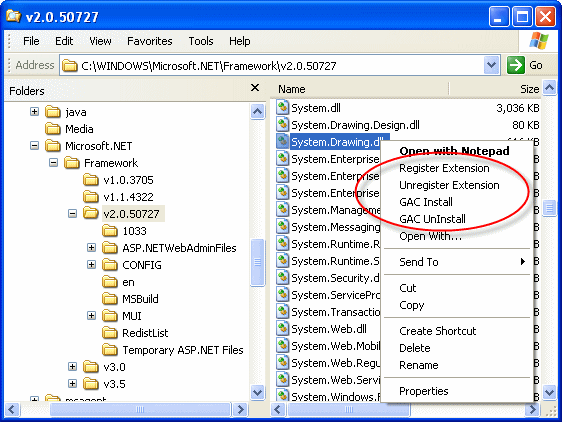562x422 pixels.
Task: Click the v1.0.3705 folder icon
Action: click(x=91, y=179)
